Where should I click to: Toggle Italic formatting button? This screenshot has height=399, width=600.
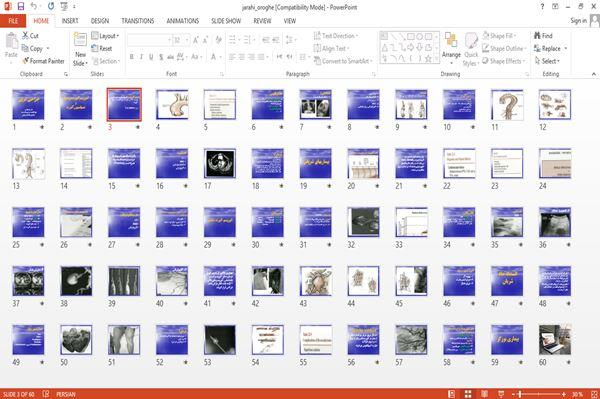pyautogui.click(x=141, y=57)
